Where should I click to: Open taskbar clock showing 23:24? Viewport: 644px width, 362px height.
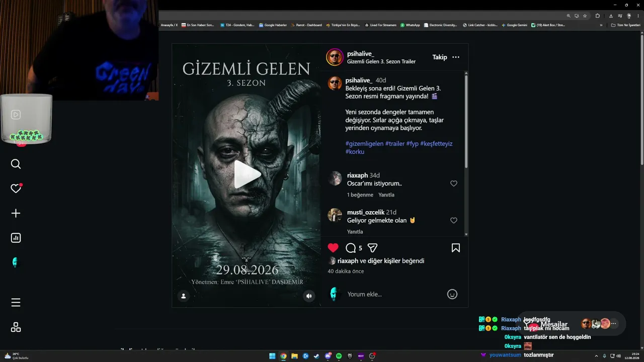point(632,356)
